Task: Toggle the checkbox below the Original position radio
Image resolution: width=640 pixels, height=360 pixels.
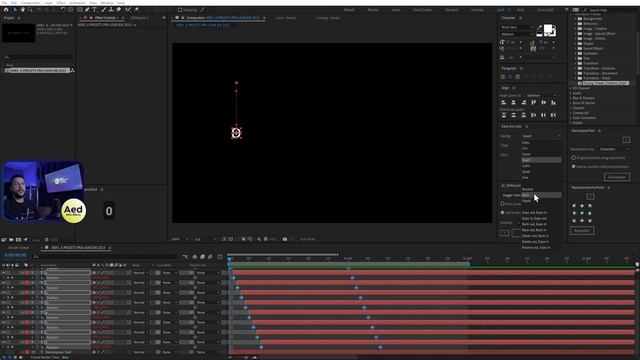Action: (x=573, y=167)
